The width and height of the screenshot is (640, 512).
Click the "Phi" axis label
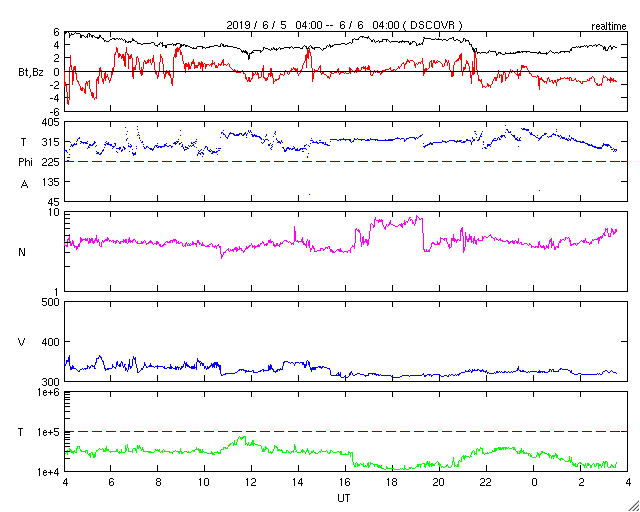25,163
